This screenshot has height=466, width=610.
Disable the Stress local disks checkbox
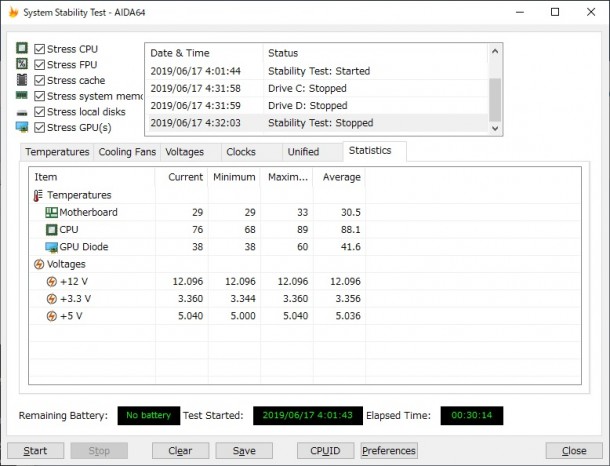39,112
